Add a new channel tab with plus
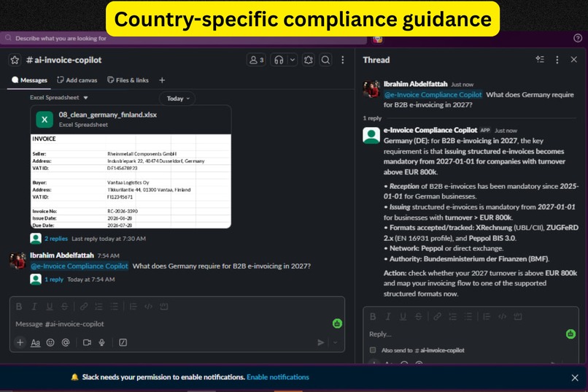Viewport: 588px width, 392px height. [162, 80]
